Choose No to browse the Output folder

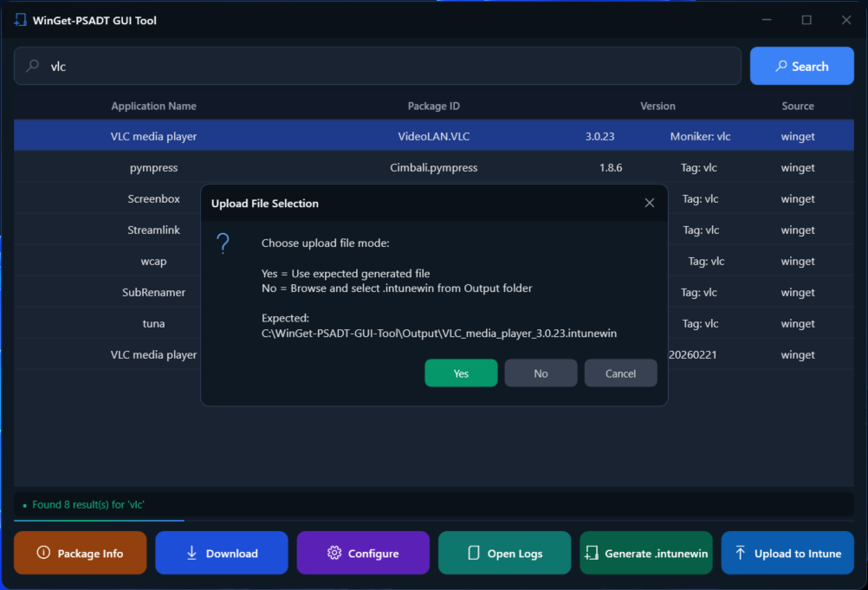tap(541, 373)
